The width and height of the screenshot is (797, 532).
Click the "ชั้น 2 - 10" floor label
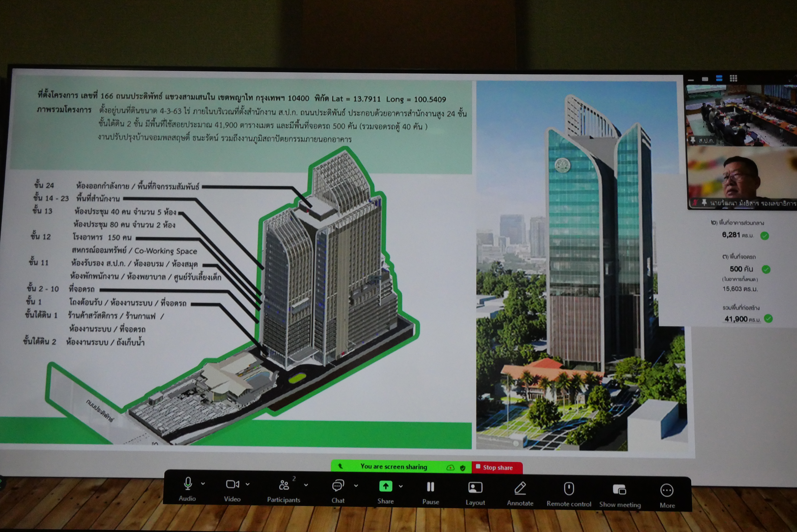click(43, 289)
